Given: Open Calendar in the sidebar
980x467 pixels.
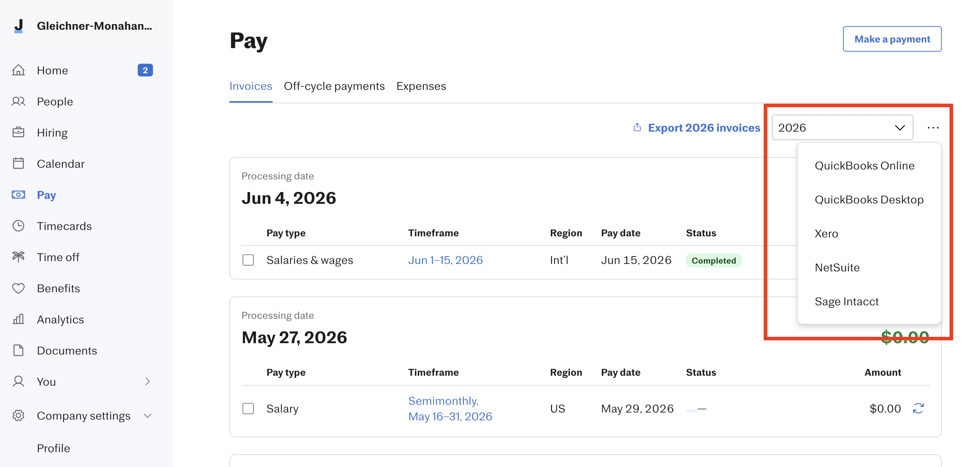Looking at the screenshot, I should pos(61,164).
